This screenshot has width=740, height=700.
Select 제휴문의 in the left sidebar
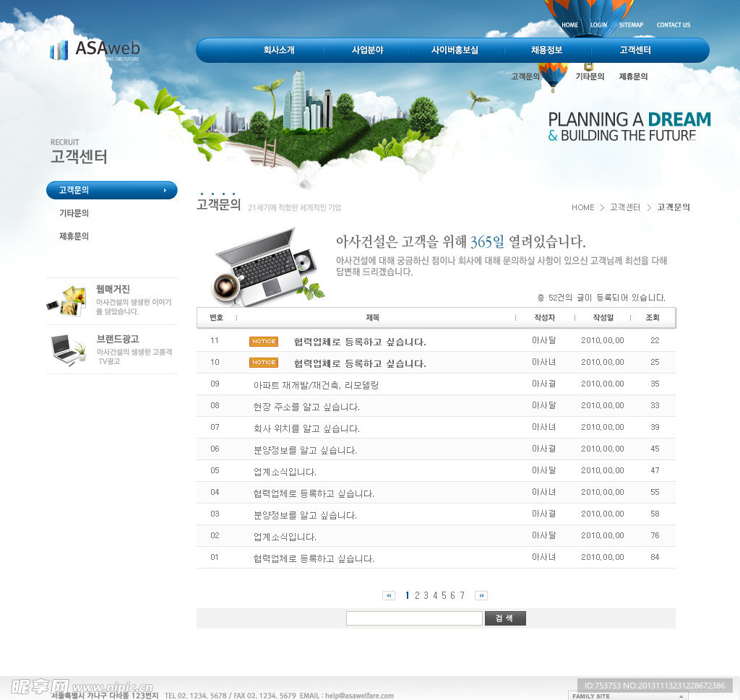pyautogui.click(x=74, y=236)
